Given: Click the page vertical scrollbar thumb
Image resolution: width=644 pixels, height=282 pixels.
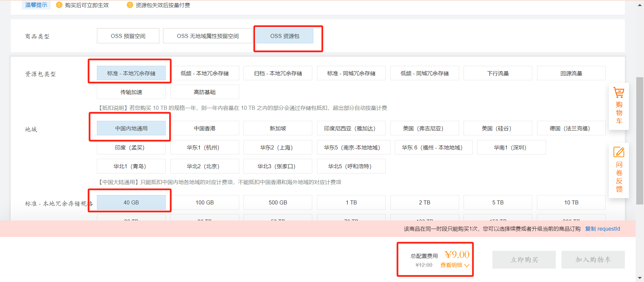Looking at the screenshot, I should tap(640, 141).
